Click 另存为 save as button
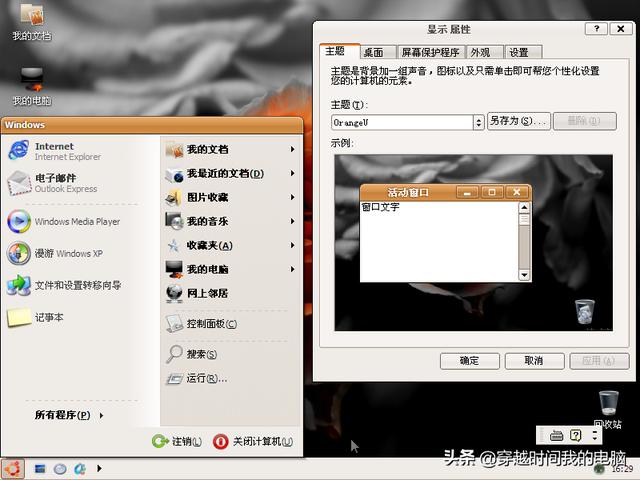 519,121
